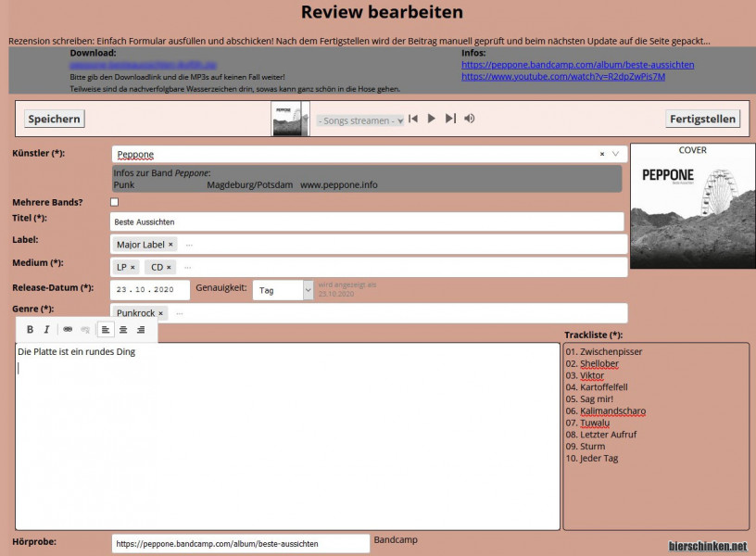
Task: Click track 05. Sag mir!
Action: pos(589,399)
